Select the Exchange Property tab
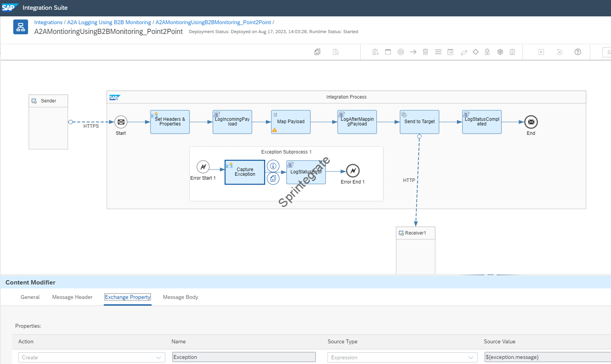The image size is (611, 364). (128, 297)
